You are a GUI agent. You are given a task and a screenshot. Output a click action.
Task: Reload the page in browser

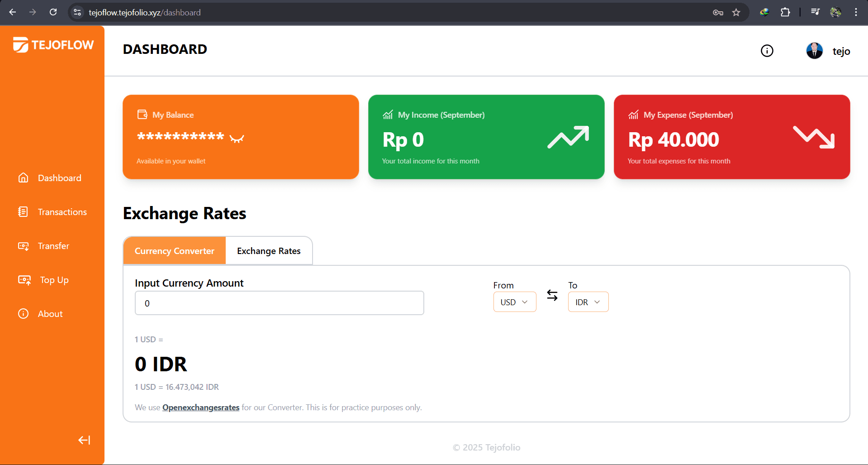[x=53, y=12]
